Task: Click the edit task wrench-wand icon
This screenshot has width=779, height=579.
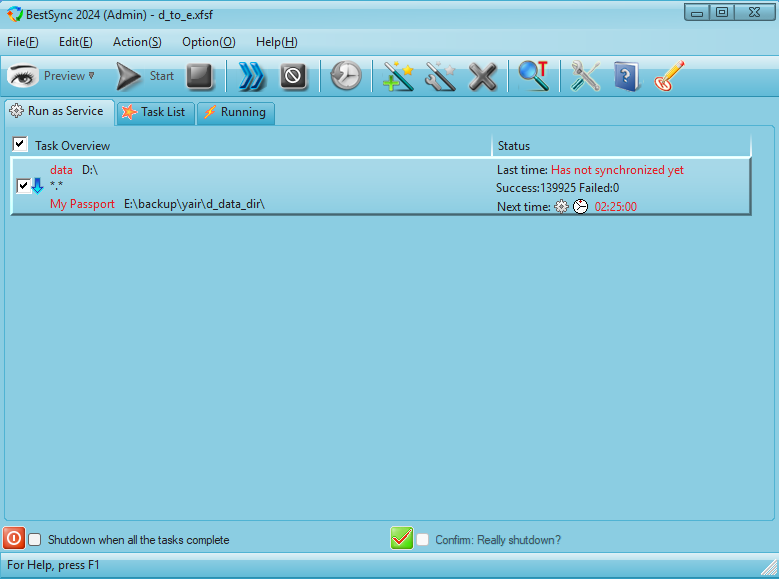Action: [x=441, y=76]
